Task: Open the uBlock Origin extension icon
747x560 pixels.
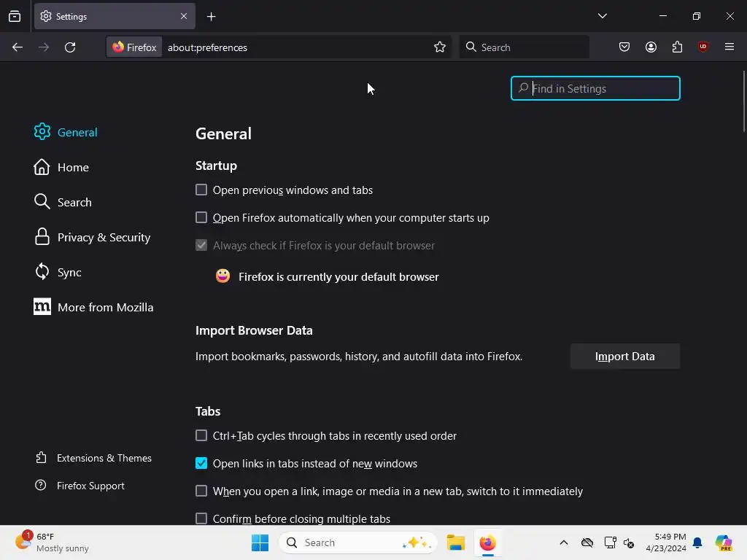Action: (703, 47)
